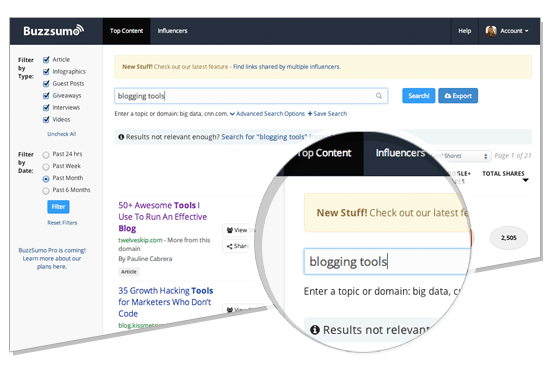Click the 2,505 total shares badge
The height and width of the screenshot is (369, 550).
(509, 238)
